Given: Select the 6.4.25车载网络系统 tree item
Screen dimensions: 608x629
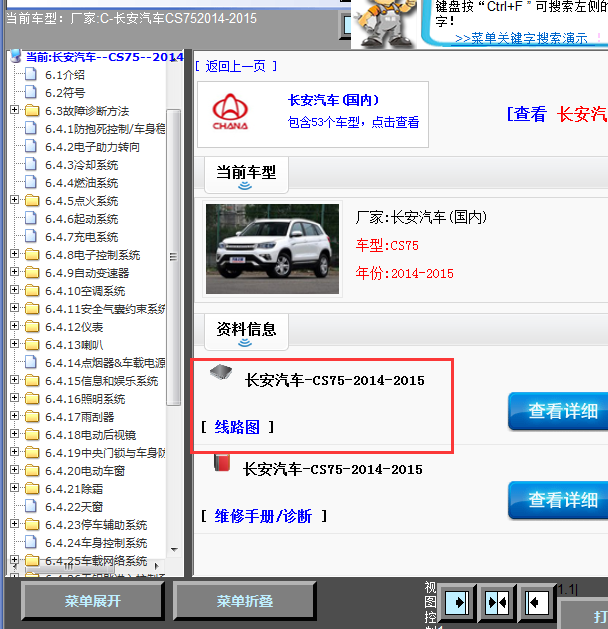Looking at the screenshot, I should click(96, 560).
